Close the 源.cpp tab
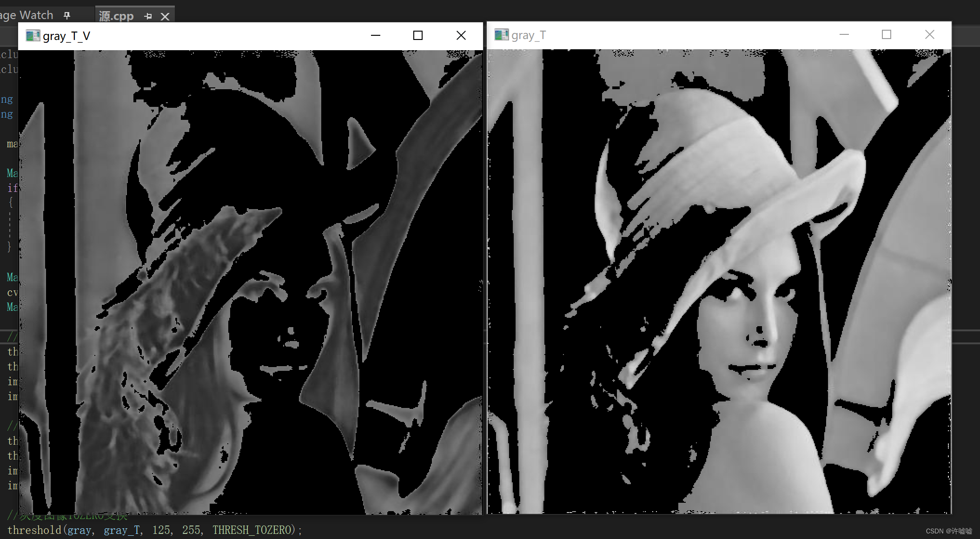 pos(165,16)
